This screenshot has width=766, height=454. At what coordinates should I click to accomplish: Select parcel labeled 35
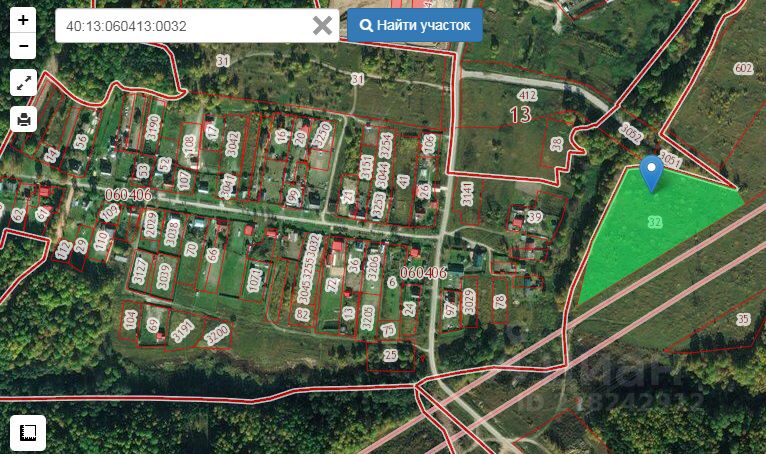(743, 320)
